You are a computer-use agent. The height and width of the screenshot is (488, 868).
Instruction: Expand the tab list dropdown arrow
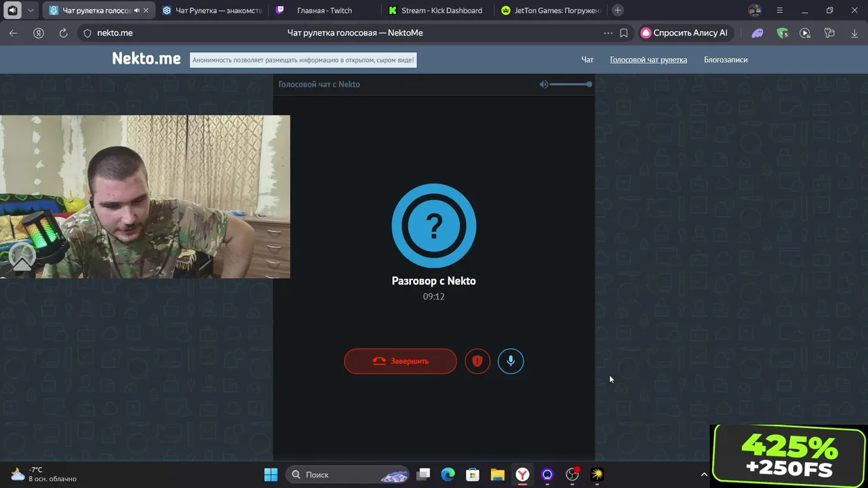pos(31,10)
